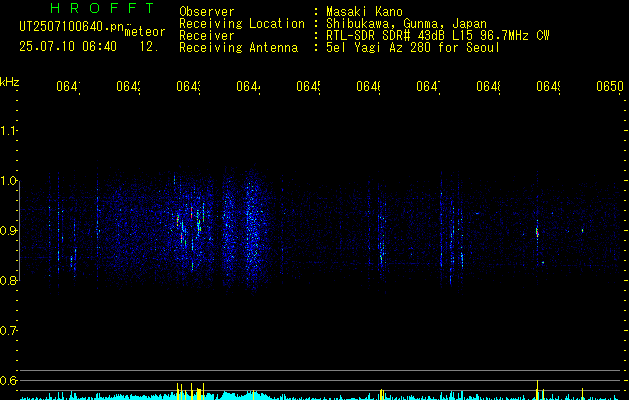Screen dimensions: 629x400
Task: Click the 0641 time axis marker
Action: pyautogui.click(x=68, y=86)
